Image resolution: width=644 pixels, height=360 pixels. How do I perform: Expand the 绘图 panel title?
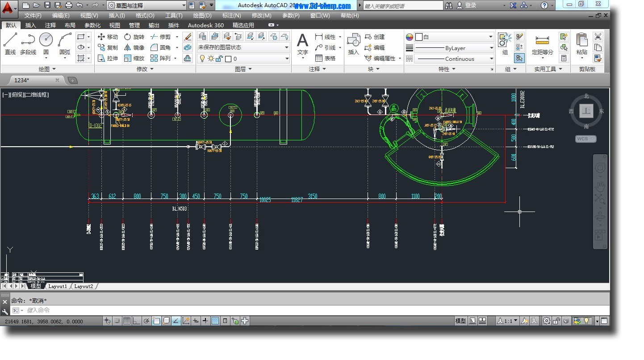tap(47, 69)
